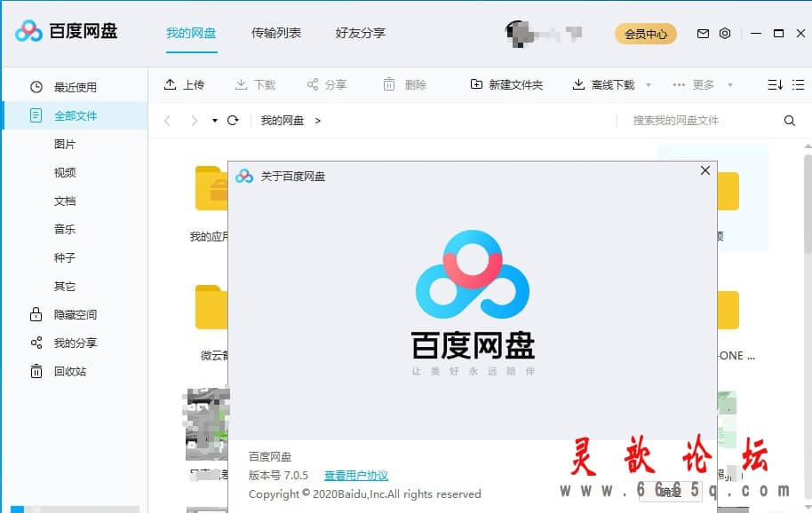The image size is (812, 513).
Task: Click the Baidu Netdisk logo in header
Action: click(67, 32)
